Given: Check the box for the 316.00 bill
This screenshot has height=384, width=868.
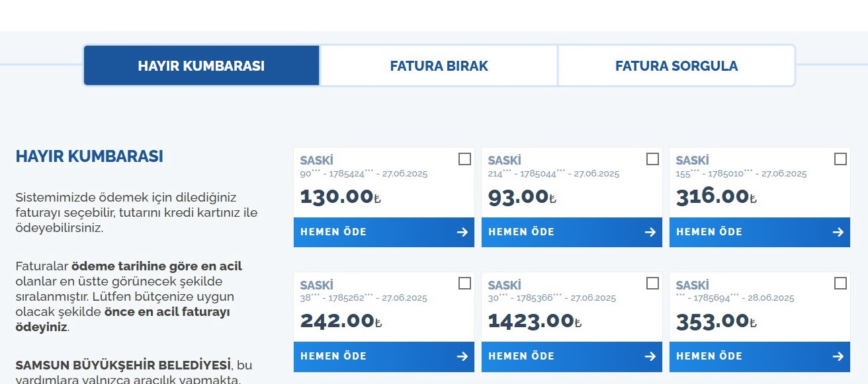Looking at the screenshot, I should (840, 159).
